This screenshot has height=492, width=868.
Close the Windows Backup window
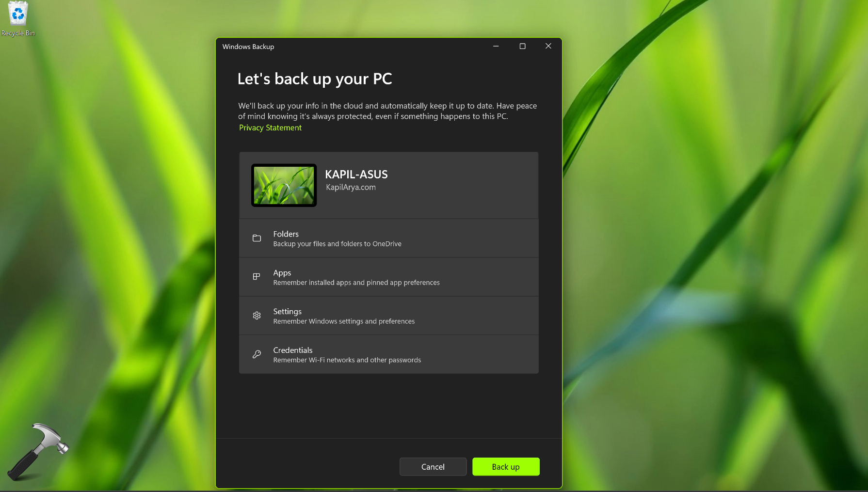[x=548, y=46]
